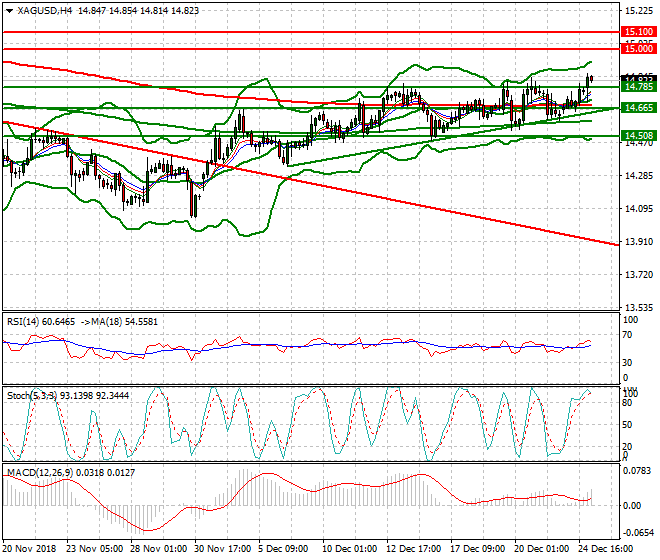Click the RSI scale value 30
Viewport: 660px width, 560px height.
click(x=627, y=363)
